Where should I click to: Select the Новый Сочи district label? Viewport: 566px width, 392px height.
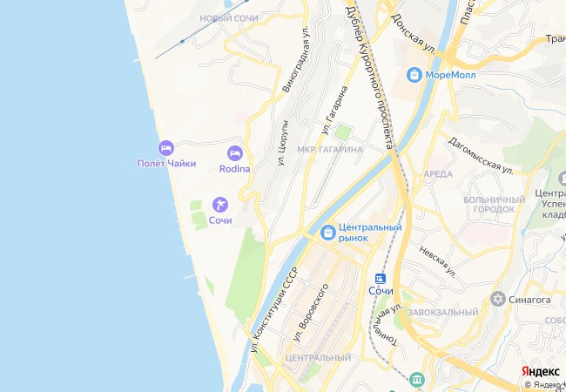click(229, 18)
